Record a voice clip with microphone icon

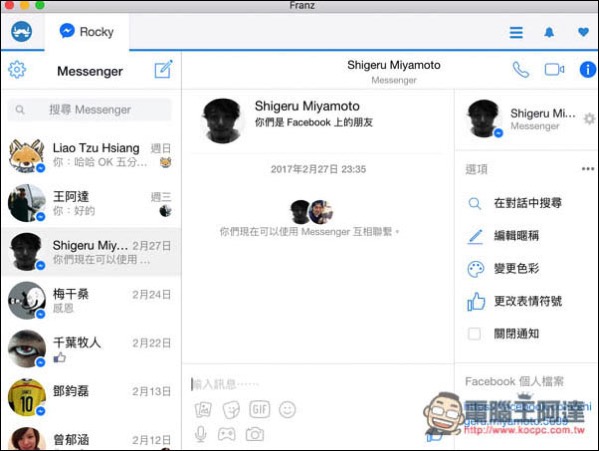pyautogui.click(x=201, y=434)
